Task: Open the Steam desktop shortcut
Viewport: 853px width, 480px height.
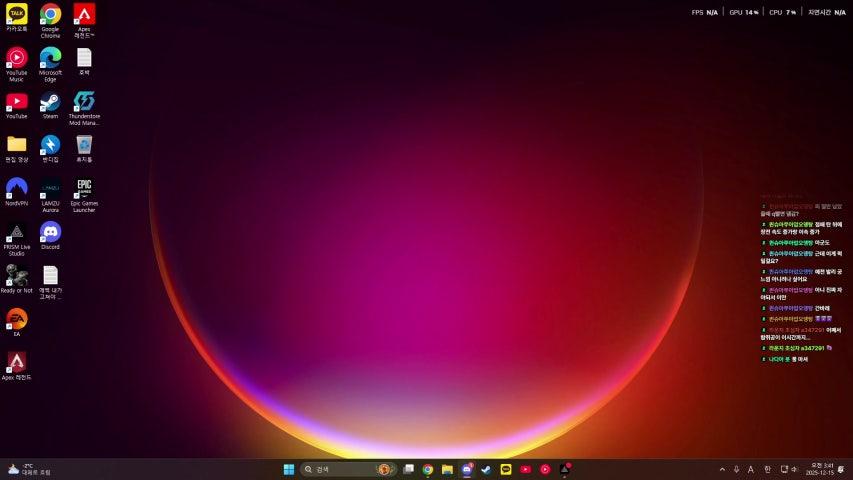Action: [50, 102]
